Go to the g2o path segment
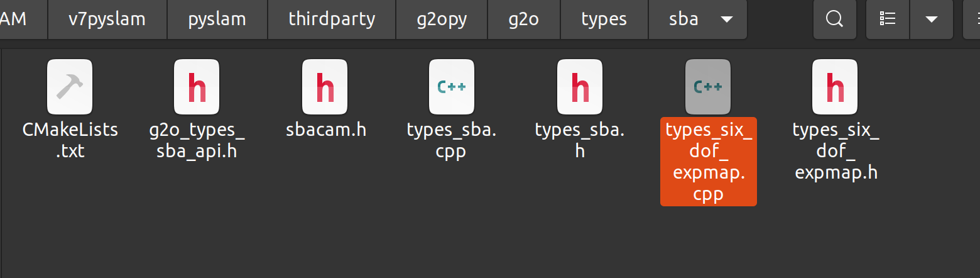Viewport: 980px width, 278px height. click(x=524, y=19)
